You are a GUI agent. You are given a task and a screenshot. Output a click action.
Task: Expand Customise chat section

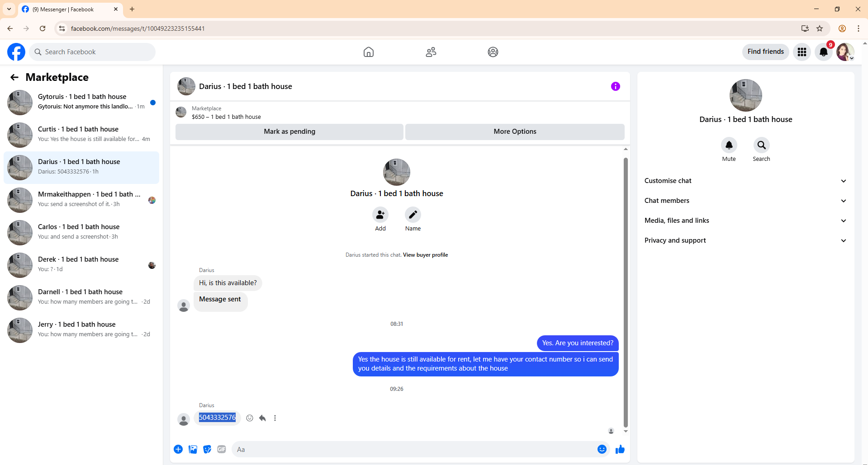745,181
